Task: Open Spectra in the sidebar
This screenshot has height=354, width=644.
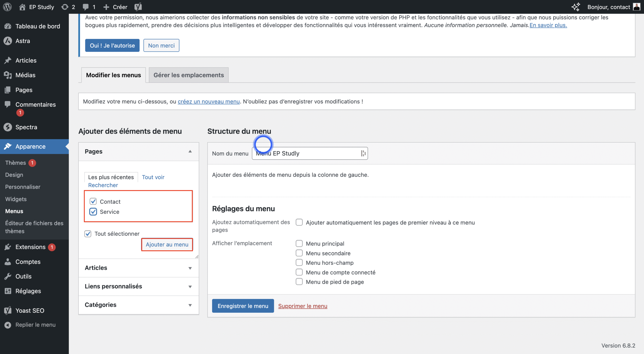Action: point(26,127)
